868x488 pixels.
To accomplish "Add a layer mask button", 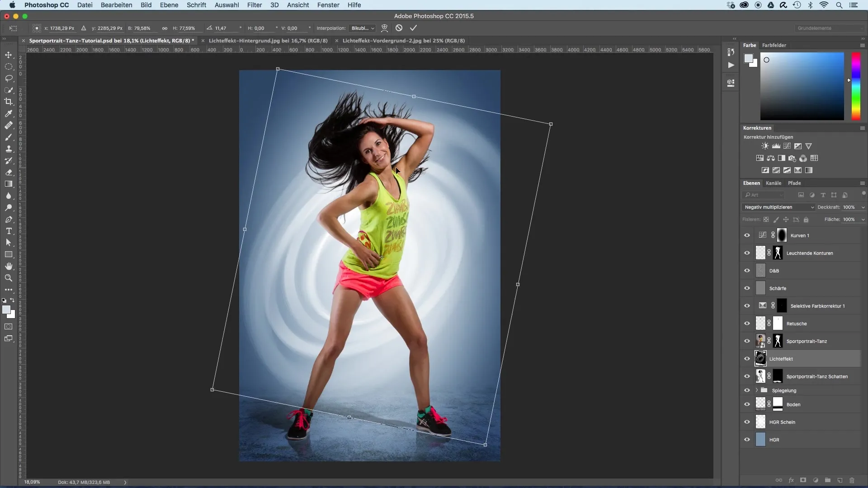I will [803, 480].
